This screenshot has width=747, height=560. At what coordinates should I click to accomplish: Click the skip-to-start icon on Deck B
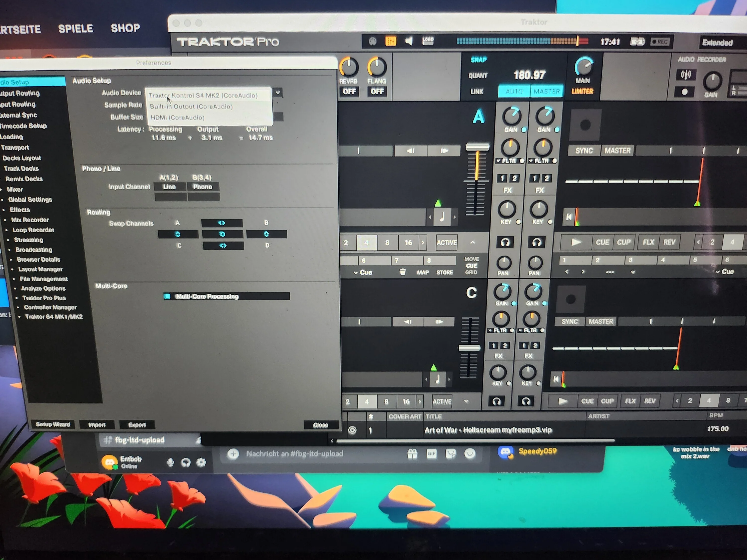[569, 217]
